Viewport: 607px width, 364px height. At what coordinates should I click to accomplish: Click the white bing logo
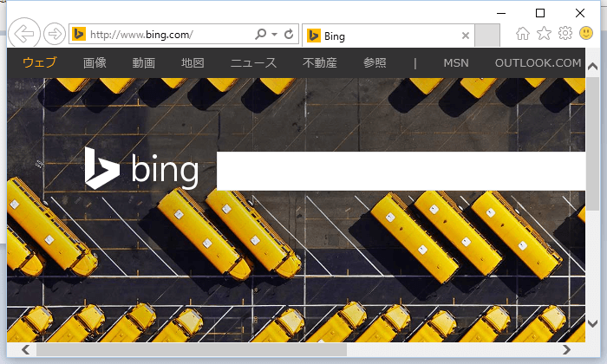[141, 168]
